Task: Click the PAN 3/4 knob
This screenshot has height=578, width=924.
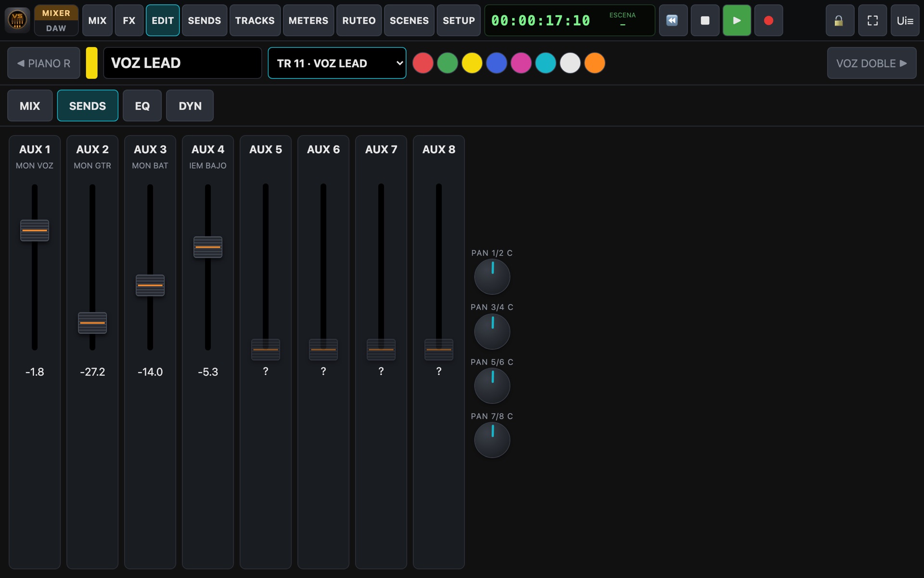Action: click(492, 331)
